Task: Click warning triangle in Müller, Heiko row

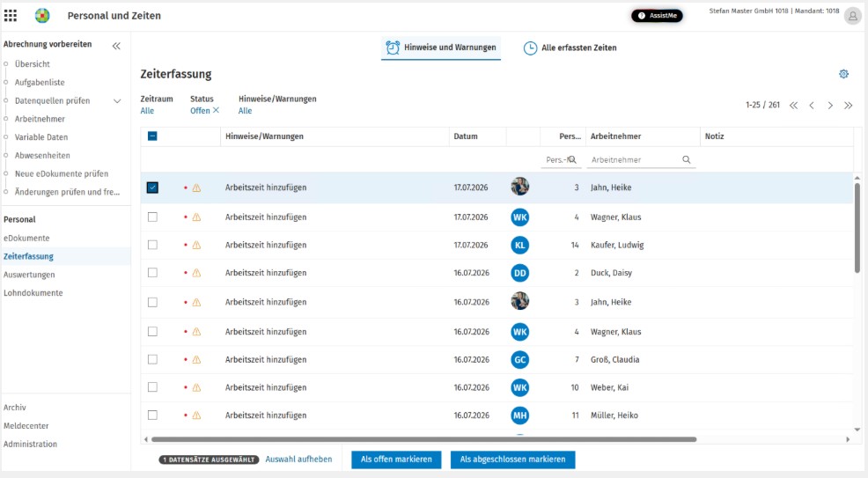Action: tap(196, 415)
